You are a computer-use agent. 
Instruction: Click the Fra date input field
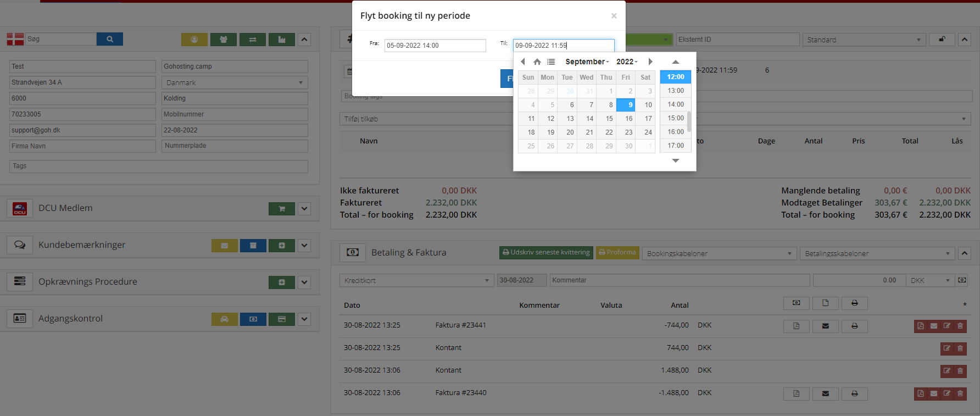pyautogui.click(x=435, y=46)
